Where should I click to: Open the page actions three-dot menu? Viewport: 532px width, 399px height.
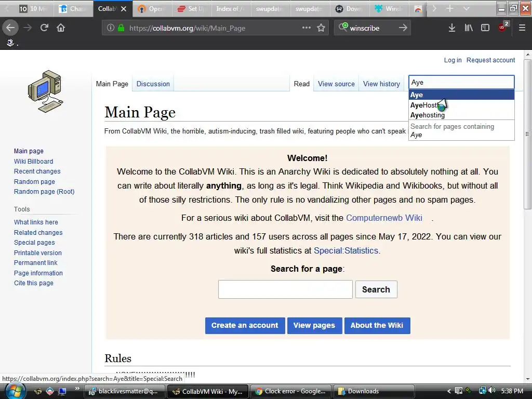coord(307,28)
